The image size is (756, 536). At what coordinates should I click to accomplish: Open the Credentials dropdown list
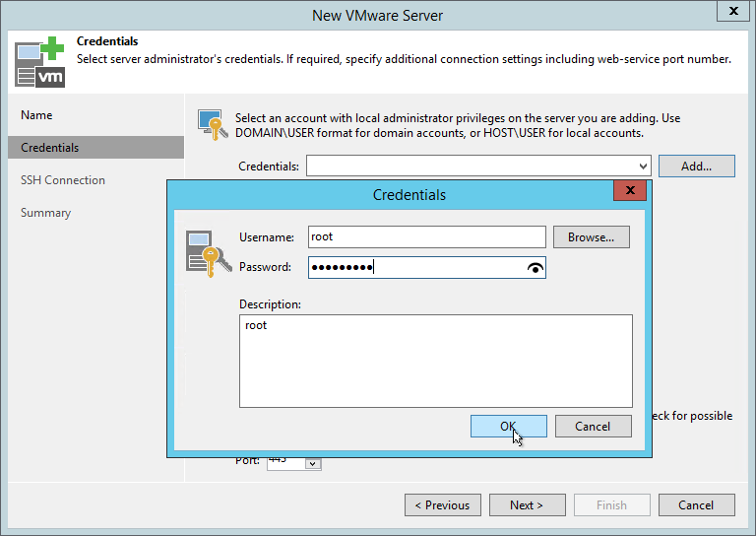643,167
